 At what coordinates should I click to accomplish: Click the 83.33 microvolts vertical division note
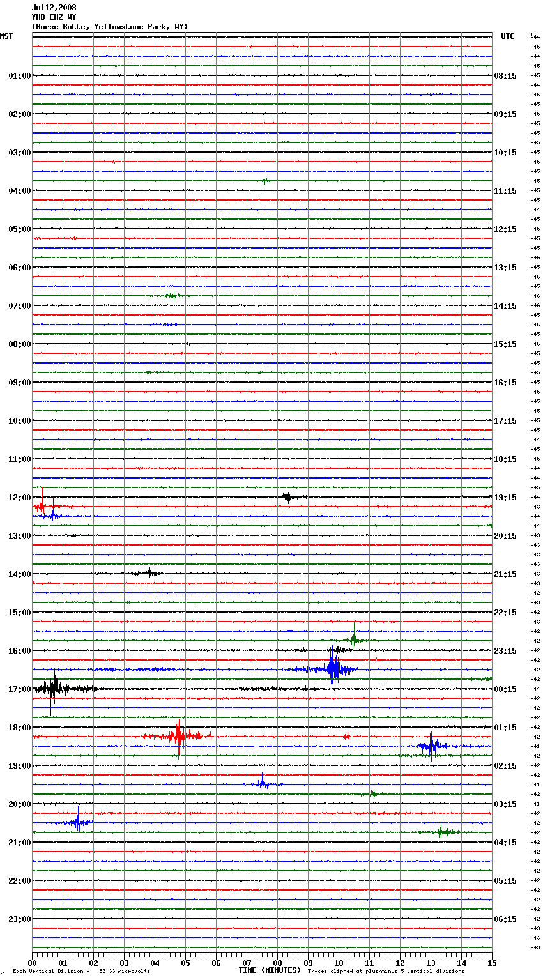[x=81, y=971]
